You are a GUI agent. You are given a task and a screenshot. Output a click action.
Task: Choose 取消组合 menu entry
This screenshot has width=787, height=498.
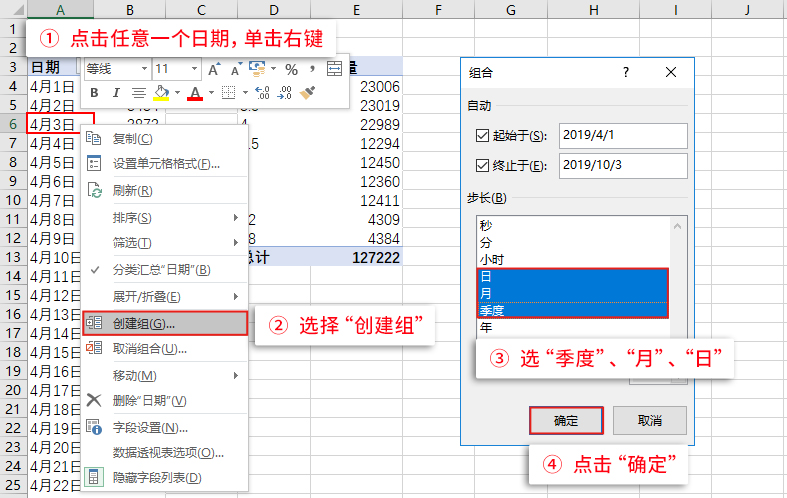click(x=165, y=349)
